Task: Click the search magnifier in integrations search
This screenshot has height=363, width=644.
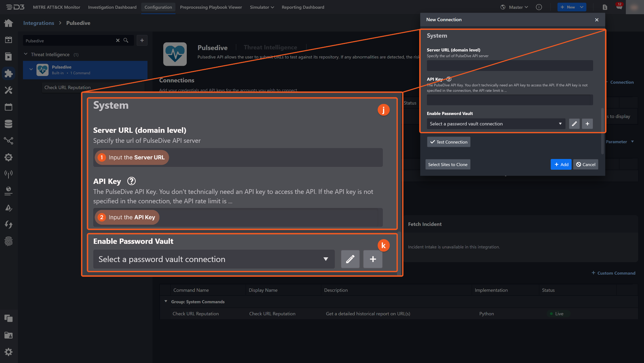Action: point(126,41)
